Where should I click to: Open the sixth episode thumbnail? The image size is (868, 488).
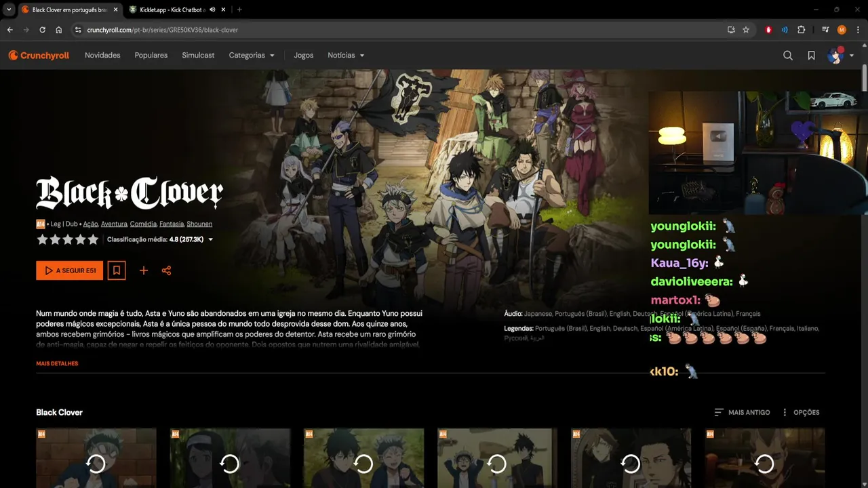[764, 457]
